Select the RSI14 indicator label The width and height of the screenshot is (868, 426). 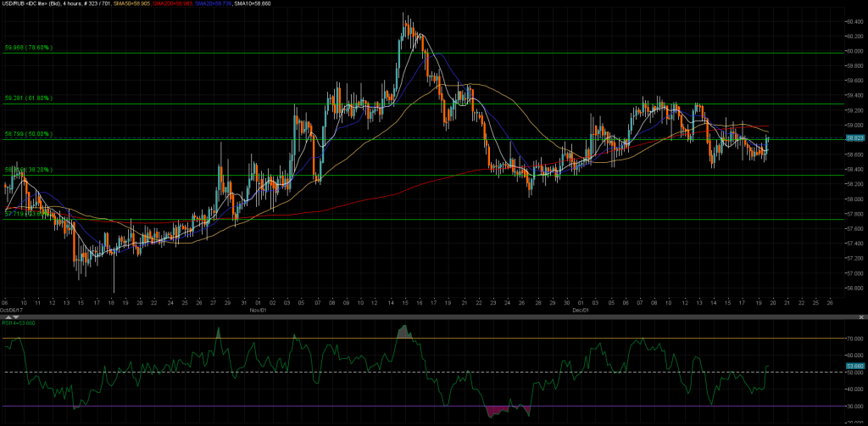pyautogui.click(x=18, y=322)
